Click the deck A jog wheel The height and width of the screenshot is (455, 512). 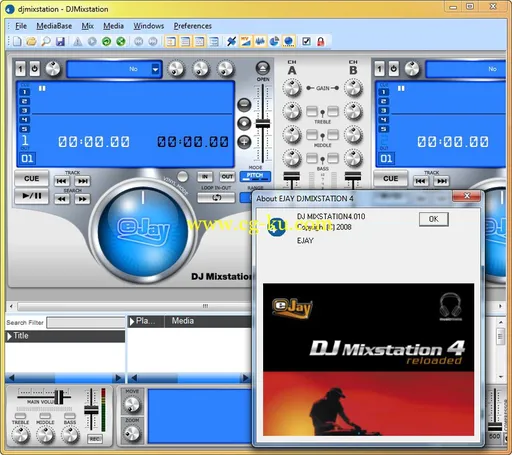[x=143, y=231]
